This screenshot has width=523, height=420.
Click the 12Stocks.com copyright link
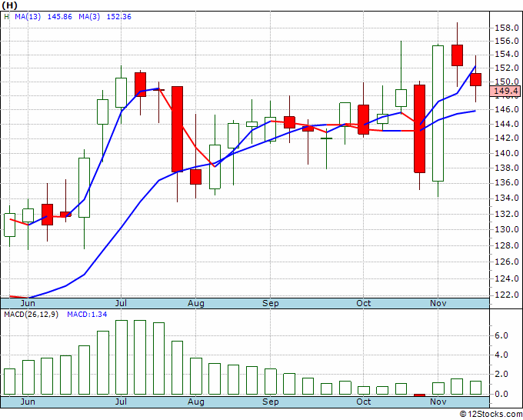(491, 415)
